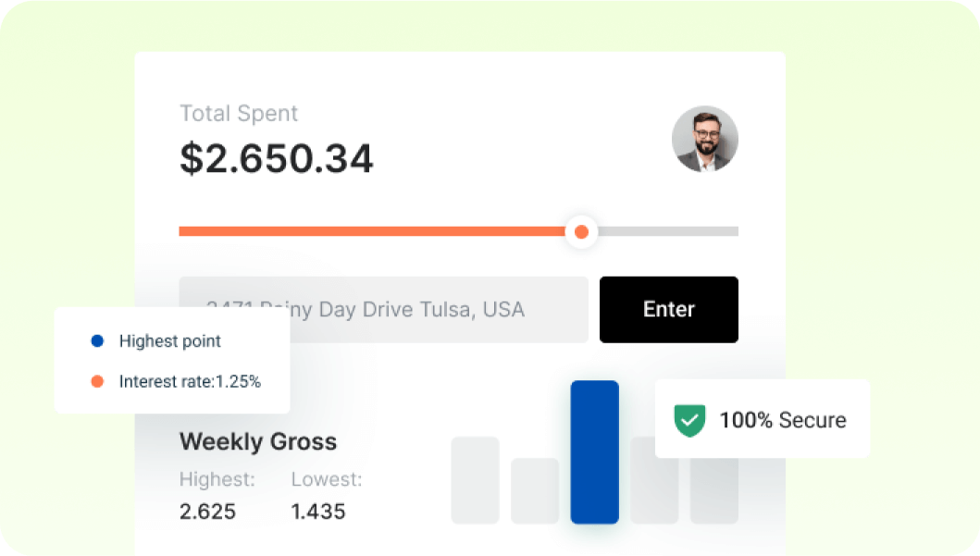The image size is (980, 556).
Task: Click the green shield checkmark icon
Action: 689,420
